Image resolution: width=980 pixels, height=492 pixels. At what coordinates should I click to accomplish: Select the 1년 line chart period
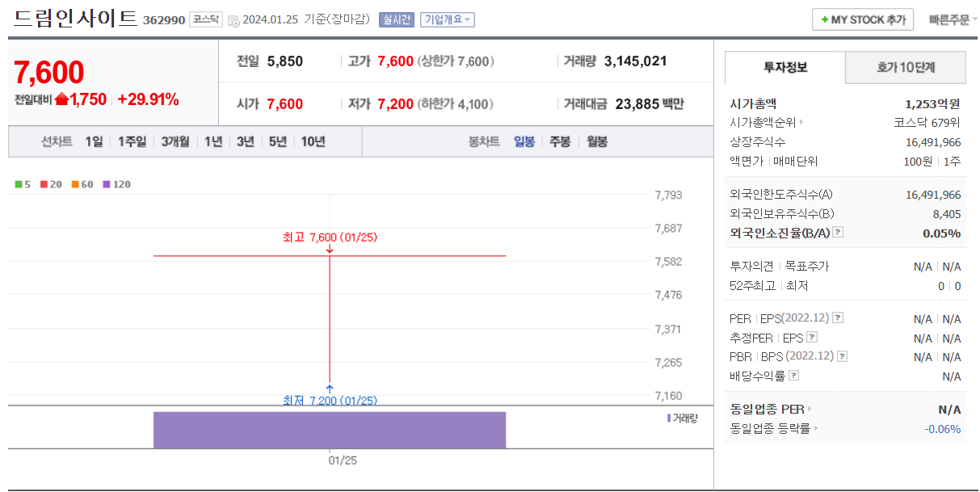(x=213, y=141)
